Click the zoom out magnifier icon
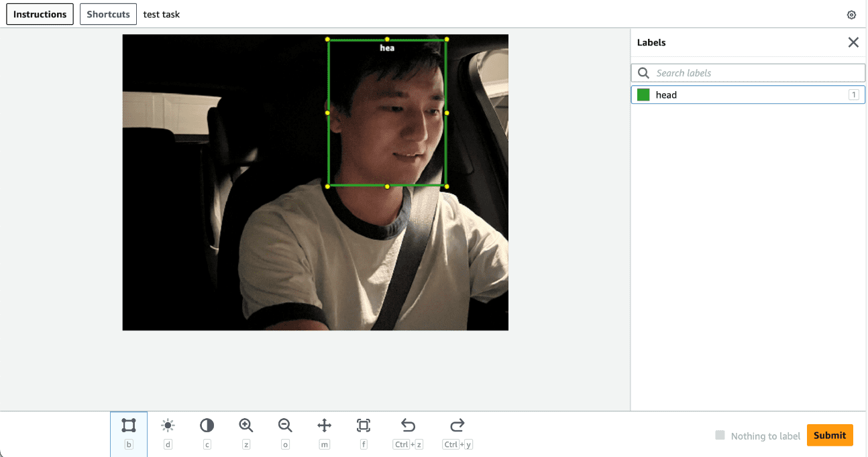 coord(285,426)
